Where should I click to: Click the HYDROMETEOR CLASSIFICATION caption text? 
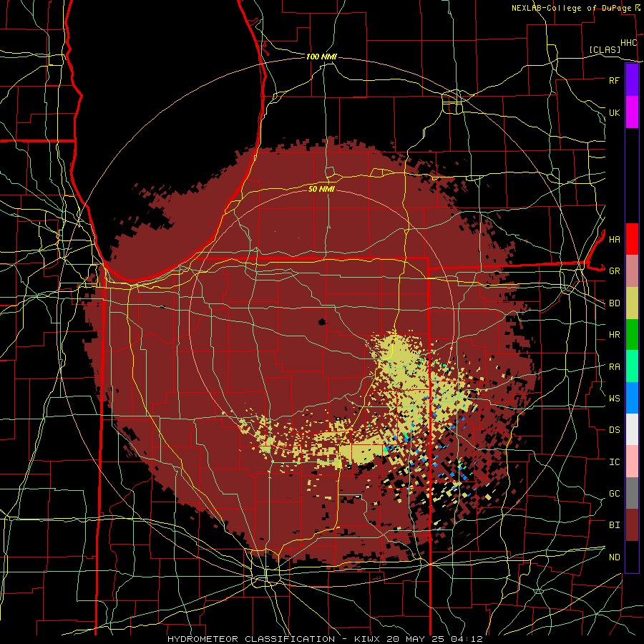[251, 639]
